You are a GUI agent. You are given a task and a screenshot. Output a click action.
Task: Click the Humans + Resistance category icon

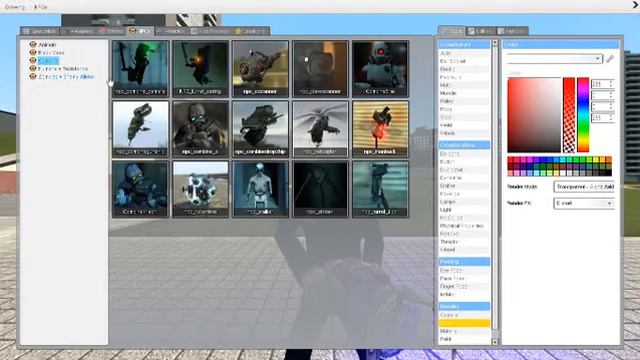pyautogui.click(x=33, y=68)
